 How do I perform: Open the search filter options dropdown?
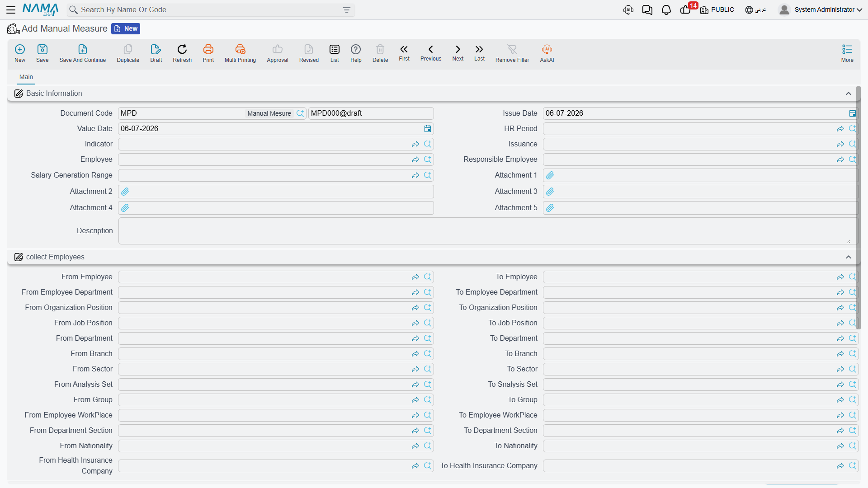[x=347, y=10]
